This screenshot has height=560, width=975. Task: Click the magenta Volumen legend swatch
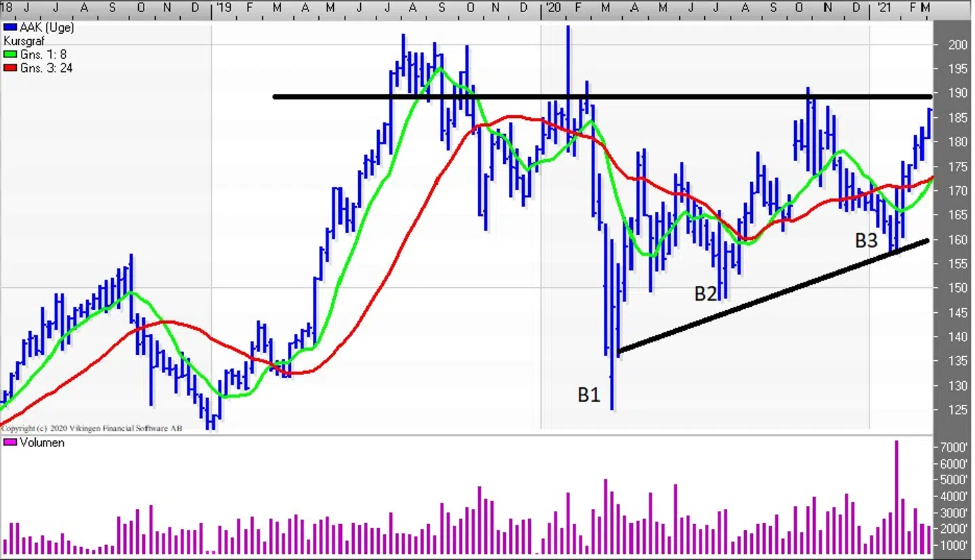pos(9,443)
